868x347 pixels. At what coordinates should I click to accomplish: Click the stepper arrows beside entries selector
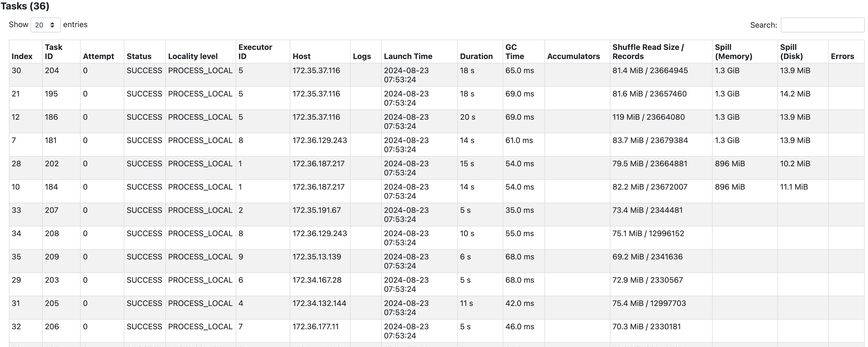[53, 25]
